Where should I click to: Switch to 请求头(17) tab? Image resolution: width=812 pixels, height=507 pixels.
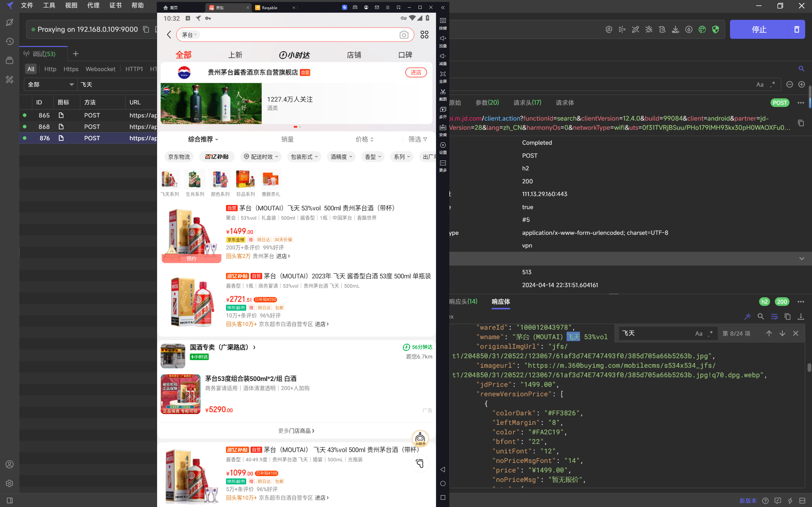tap(527, 102)
